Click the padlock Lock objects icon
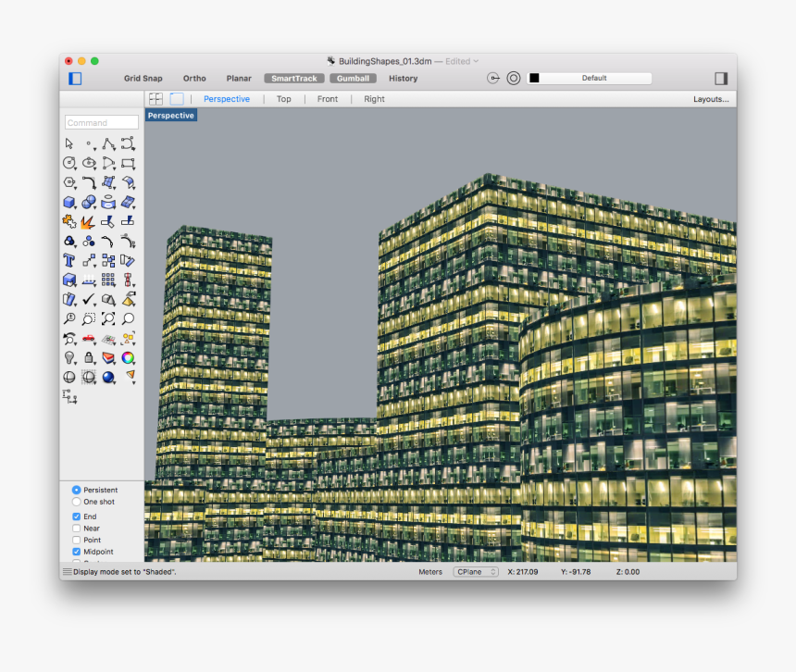The width and height of the screenshot is (796, 672). 89,358
